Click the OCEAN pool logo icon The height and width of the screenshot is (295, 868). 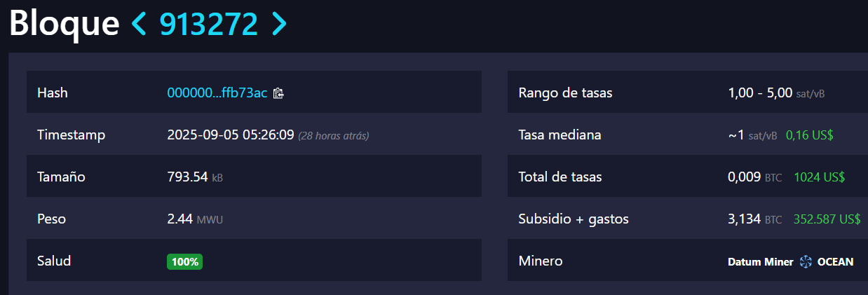pyautogui.click(x=805, y=262)
